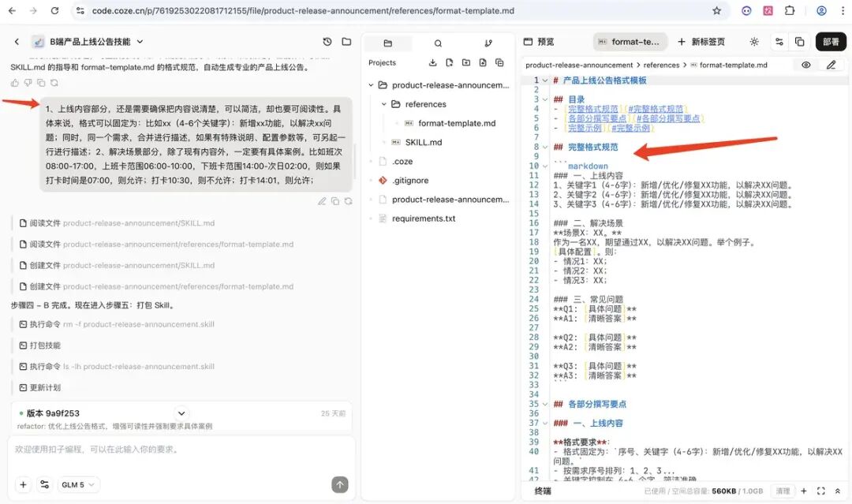Switch to the search tab in sidebar
The image size is (852, 504).
tap(438, 43)
